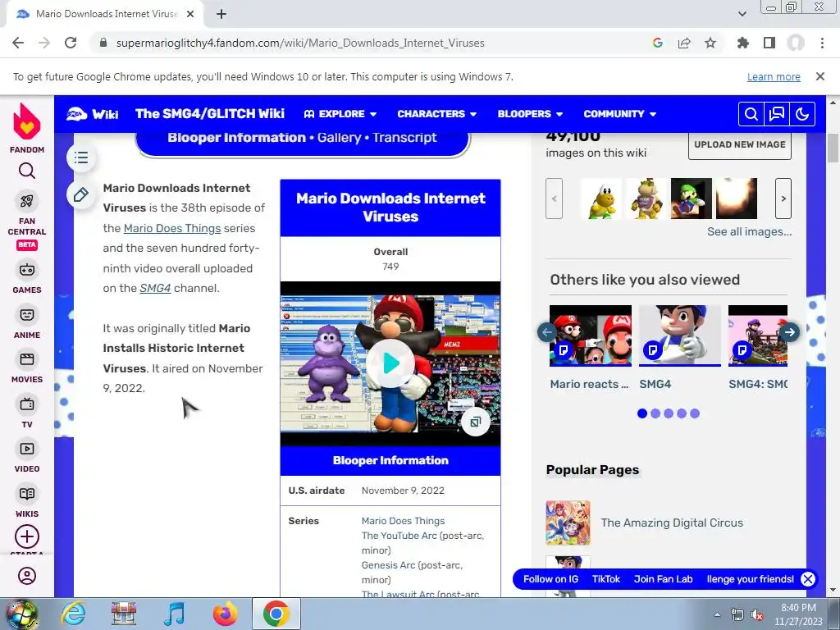
Task: Open See all images link
Action: 749,232
